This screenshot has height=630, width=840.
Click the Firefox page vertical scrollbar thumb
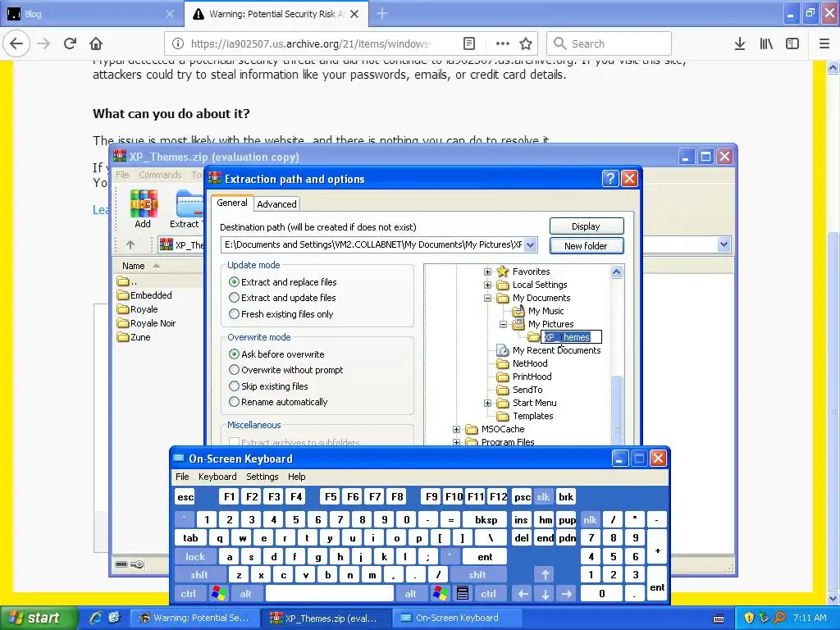[833, 413]
